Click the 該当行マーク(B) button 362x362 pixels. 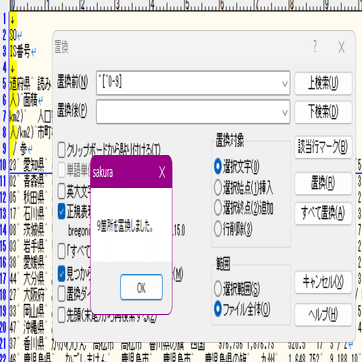(x=323, y=147)
